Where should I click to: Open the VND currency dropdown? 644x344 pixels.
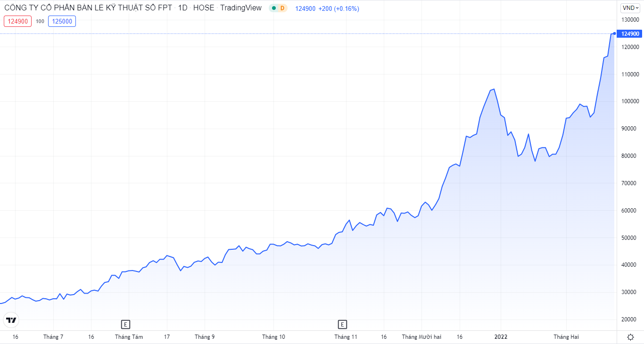[x=630, y=8]
